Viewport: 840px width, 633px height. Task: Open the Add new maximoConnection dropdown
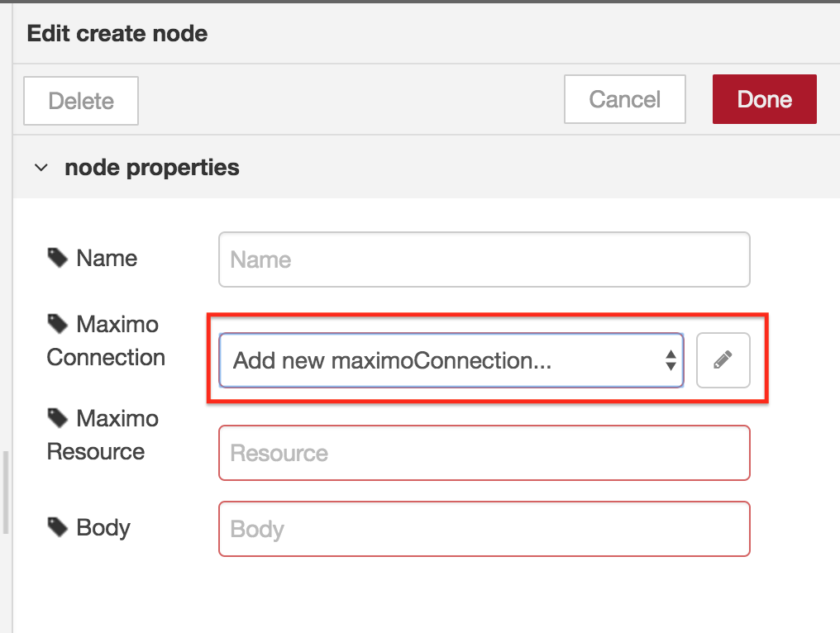pos(451,359)
